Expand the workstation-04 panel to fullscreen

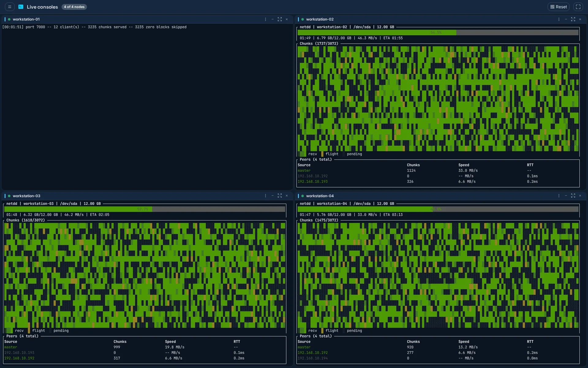coord(573,196)
